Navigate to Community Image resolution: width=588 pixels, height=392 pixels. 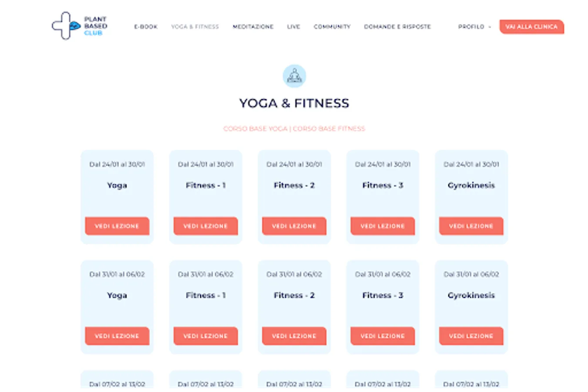pos(332,27)
